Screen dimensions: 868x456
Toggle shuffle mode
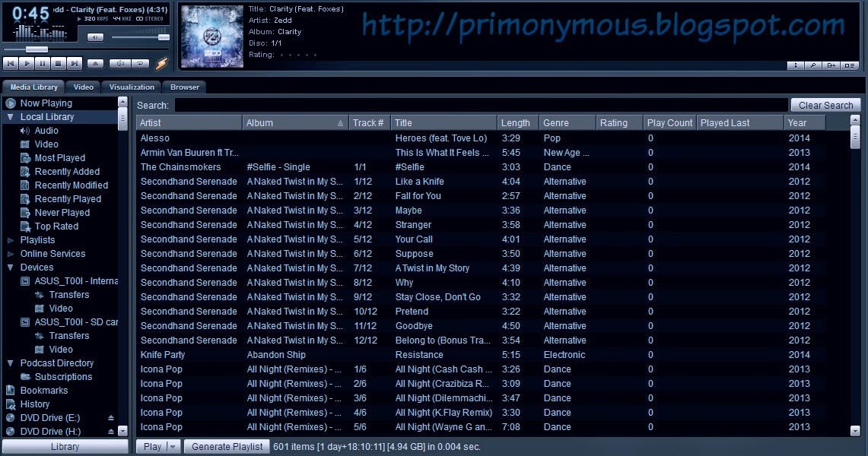120,64
